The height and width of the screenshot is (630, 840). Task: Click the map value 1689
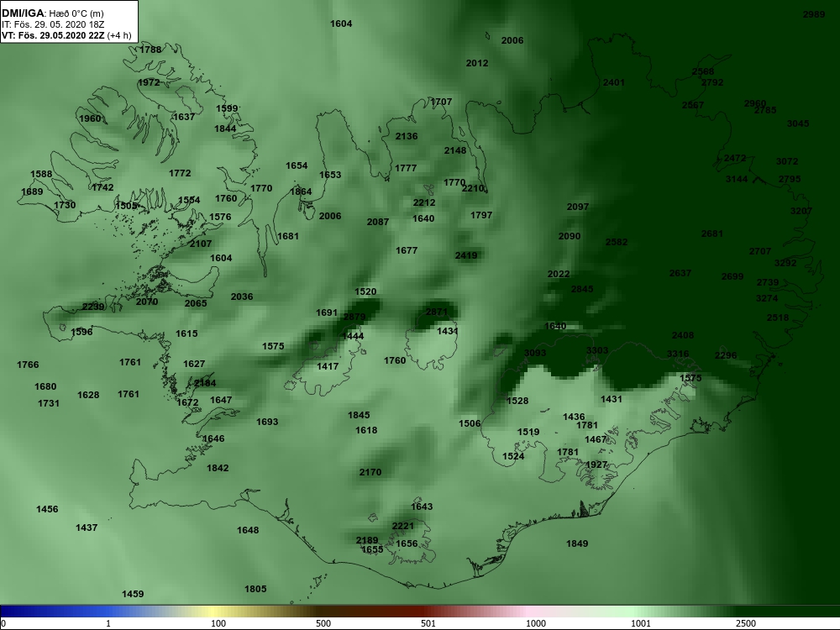(x=32, y=192)
